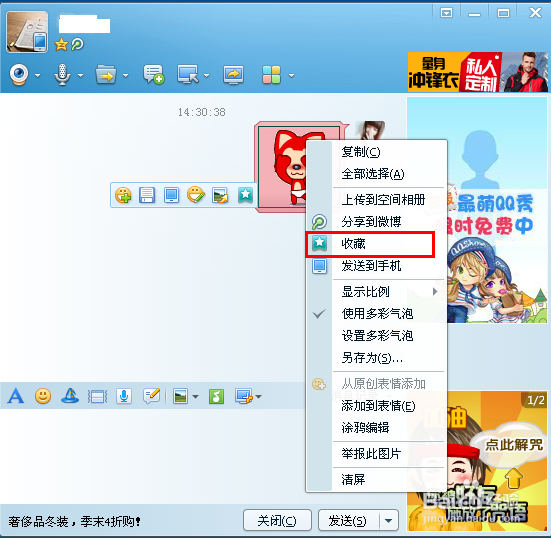551x538 pixels.
Task: Click the screen share presentation icon
Action: tap(233, 74)
